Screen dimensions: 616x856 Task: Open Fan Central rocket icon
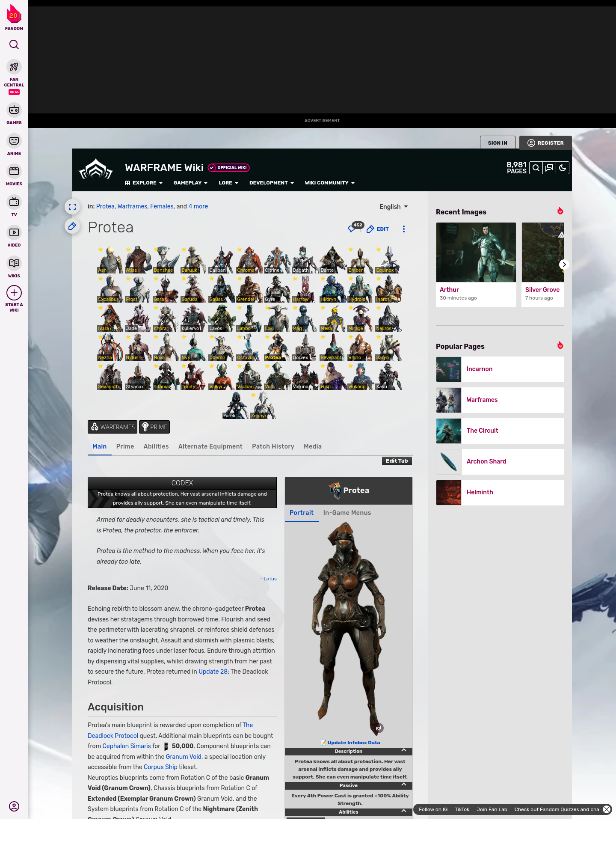(x=14, y=67)
